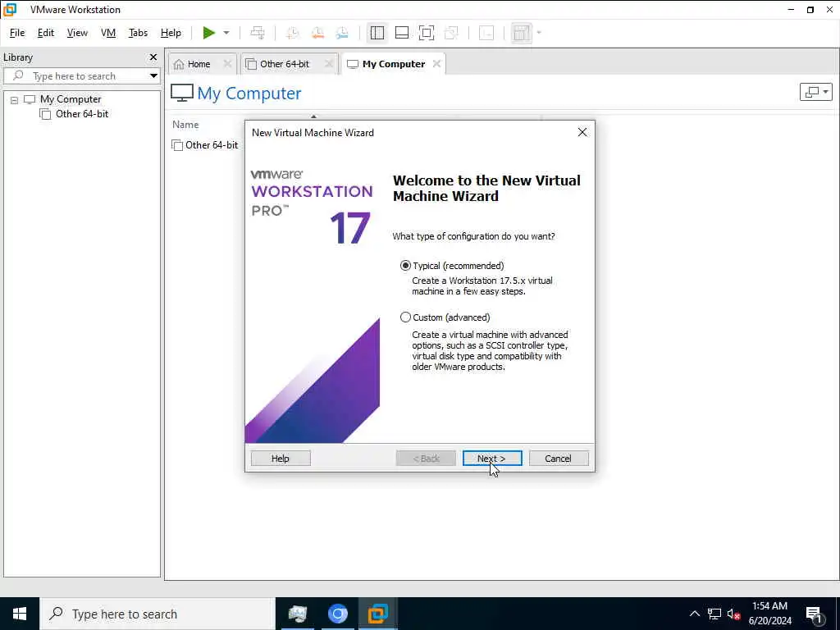Click the green Power On play icon
The width and height of the screenshot is (840, 630).
pos(209,33)
